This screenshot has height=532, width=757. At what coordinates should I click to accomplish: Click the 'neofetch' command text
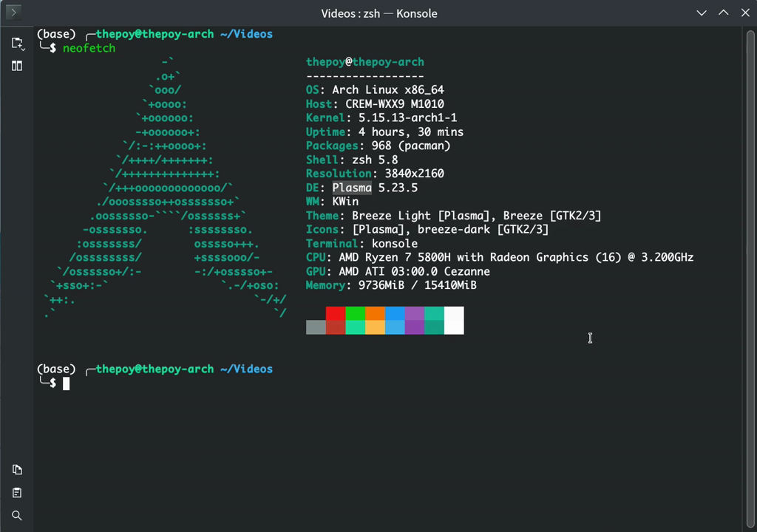(89, 48)
